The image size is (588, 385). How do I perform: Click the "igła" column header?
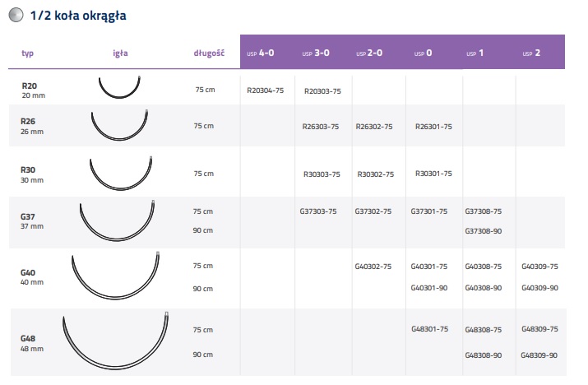(120, 54)
